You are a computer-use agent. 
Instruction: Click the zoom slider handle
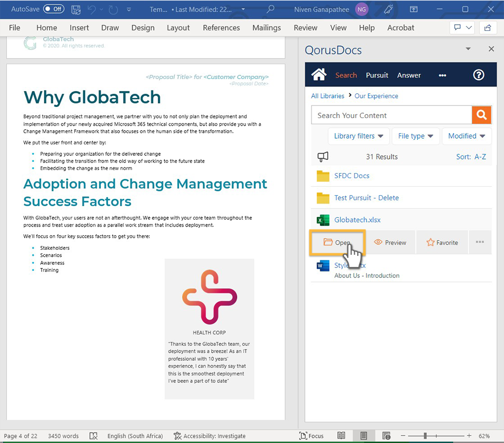click(425, 436)
